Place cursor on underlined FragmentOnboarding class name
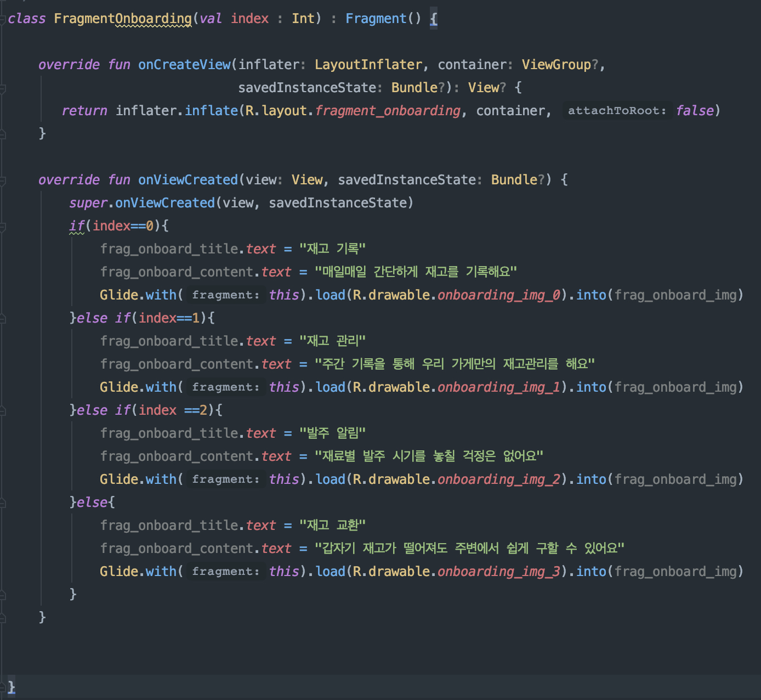Screen dimensions: 761x700 pos(123,19)
